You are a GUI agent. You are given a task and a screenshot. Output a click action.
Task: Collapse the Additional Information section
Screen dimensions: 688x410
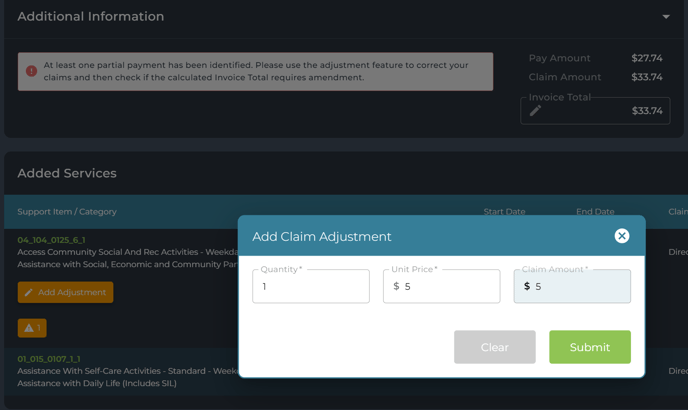[666, 17]
